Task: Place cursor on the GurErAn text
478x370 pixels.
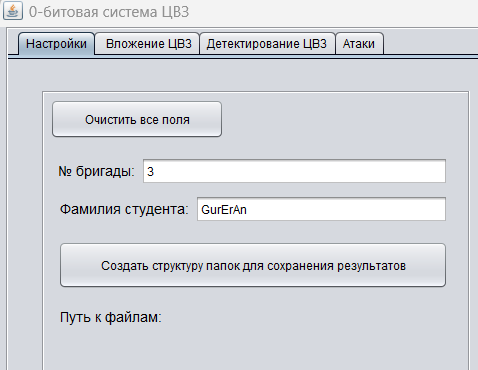Action: point(224,210)
